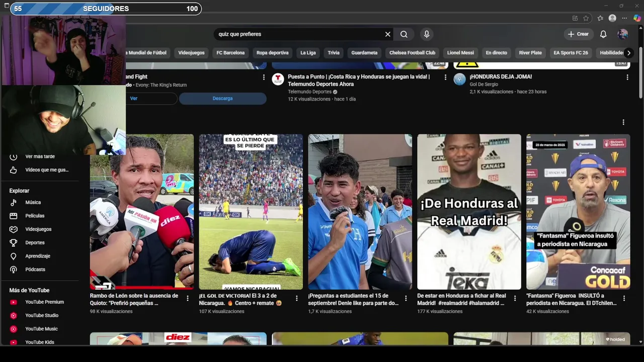The height and width of the screenshot is (362, 644).
Task: Open De Honduras al Real Madrid short
Action: coord(469,212)
